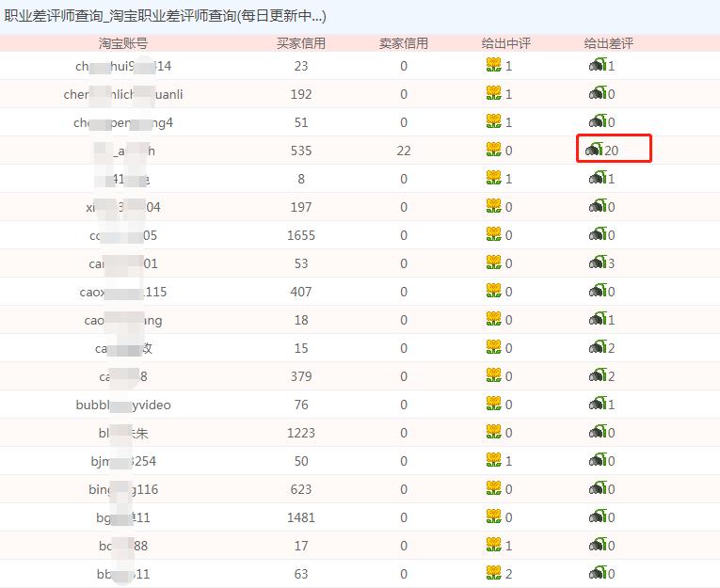Click the wilted flower icon in the 379 row
The height and width of the screenshot is (588, 720).
[x=599, y=375]
